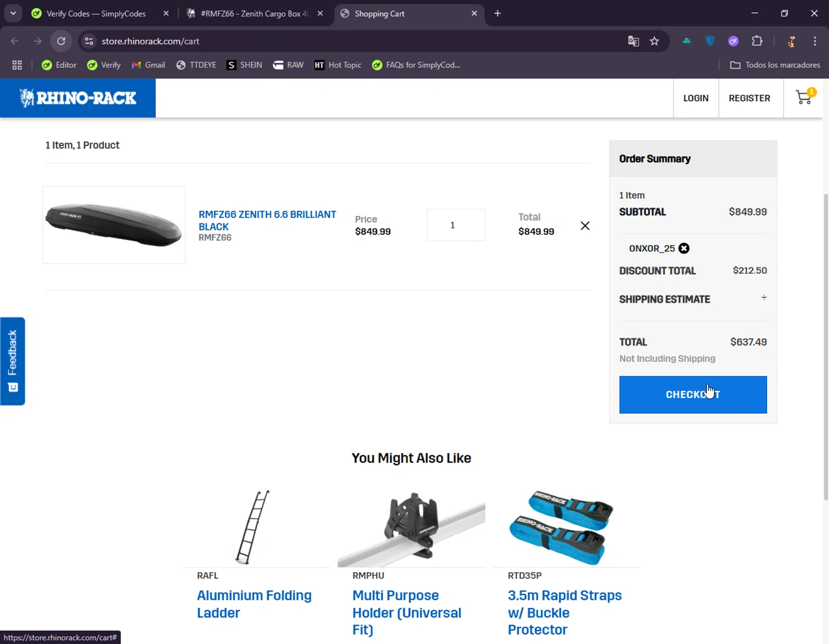
Task: Switch to Verify Codes SimplyCodes tab
Action: point(96,13)
